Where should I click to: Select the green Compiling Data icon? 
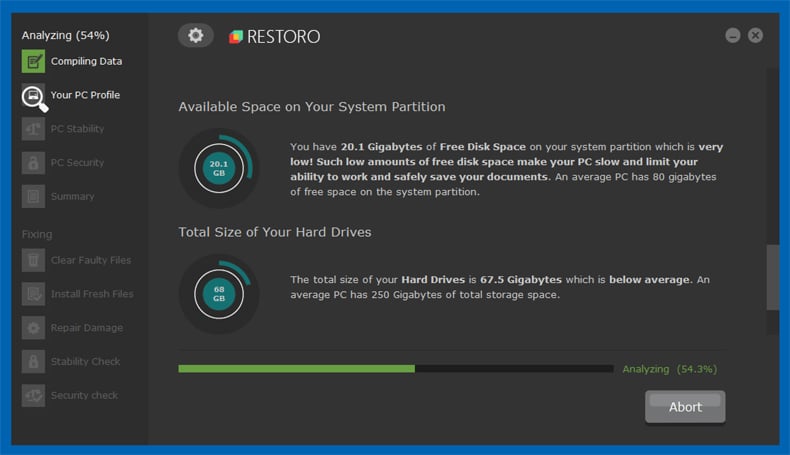tap(33, 61)
